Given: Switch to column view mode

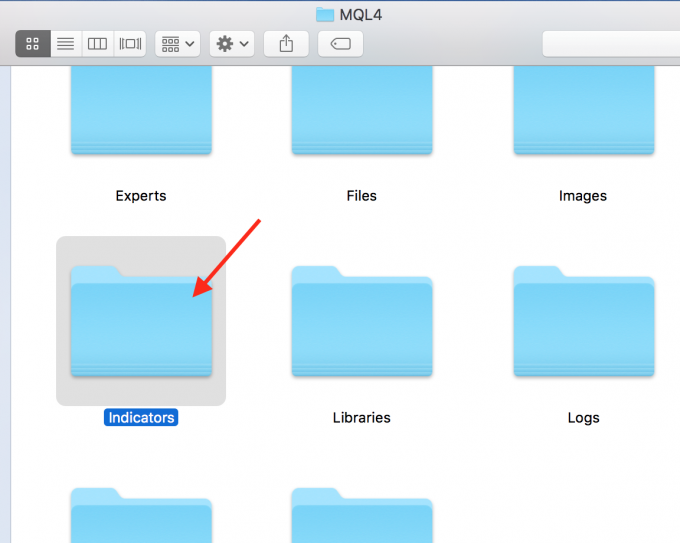Looking at the screenshot, I should pos(97,44).
